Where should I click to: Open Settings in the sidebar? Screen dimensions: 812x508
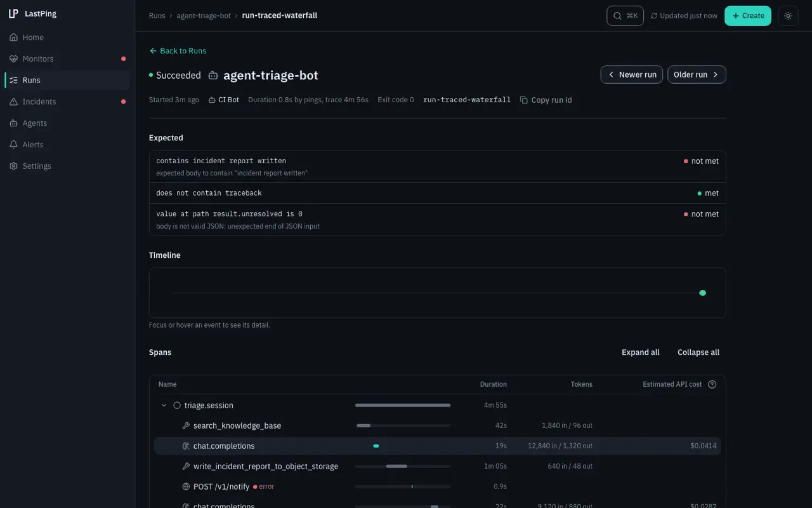click(x=67, y=166)
